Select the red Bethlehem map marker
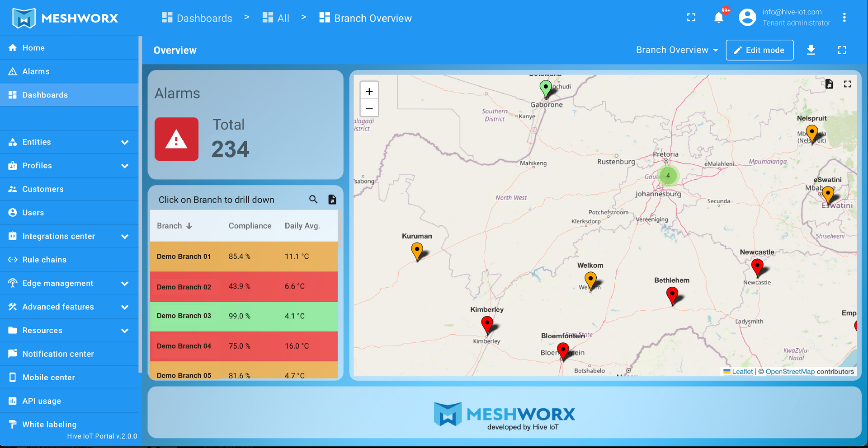Image resolution: width=868 pixels, height=448 pixels. (x=672, y=296)
